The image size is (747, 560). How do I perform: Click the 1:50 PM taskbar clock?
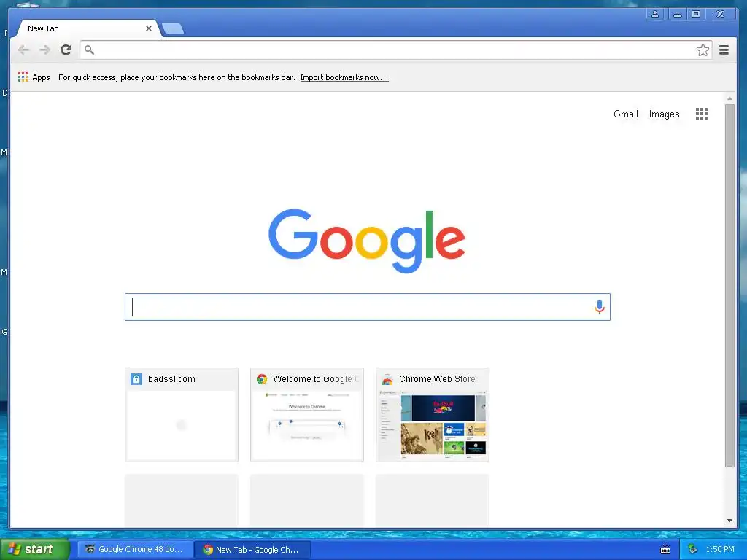pyautogui.click(x=720, y=549)
